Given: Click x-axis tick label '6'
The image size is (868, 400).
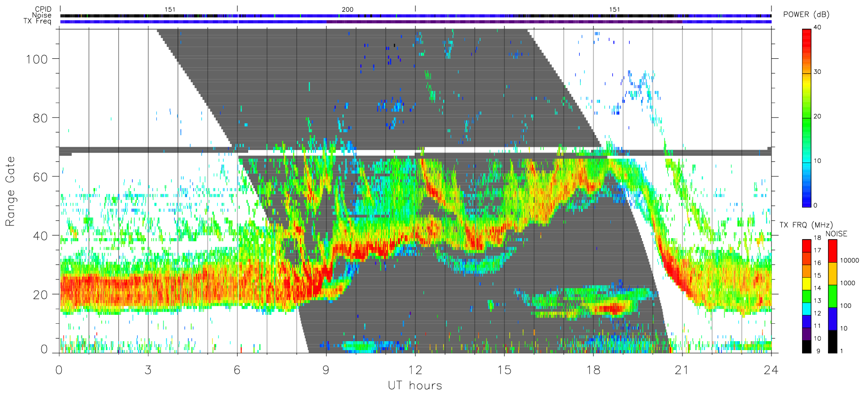Looking at the screenshot, I should coord(237,370).
